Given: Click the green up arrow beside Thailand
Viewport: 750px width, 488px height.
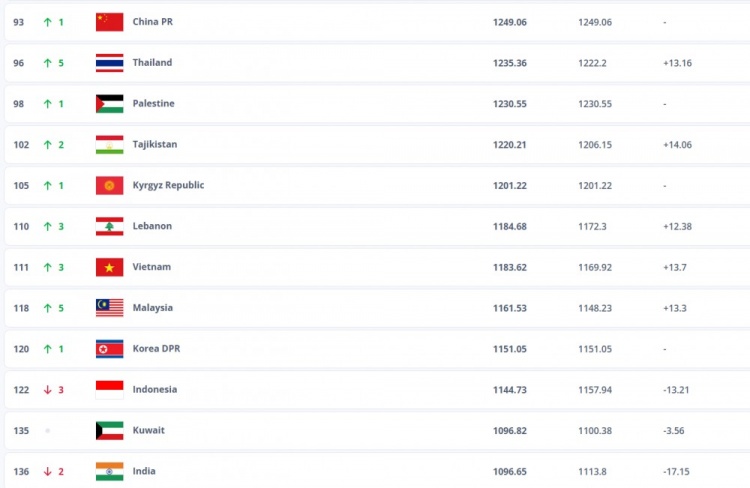Looking at the screenshot, I should [x=47, y=62].
